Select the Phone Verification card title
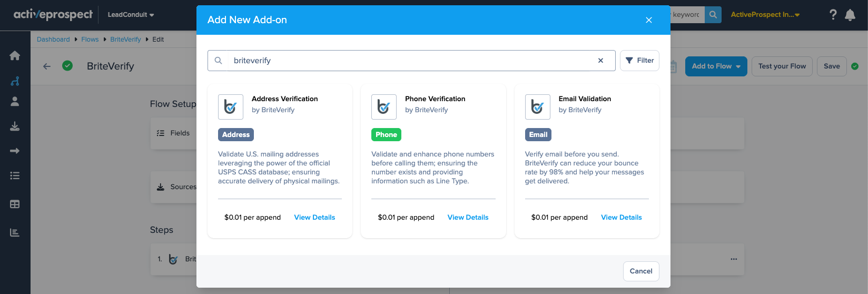868x294 pixels. 435,99
